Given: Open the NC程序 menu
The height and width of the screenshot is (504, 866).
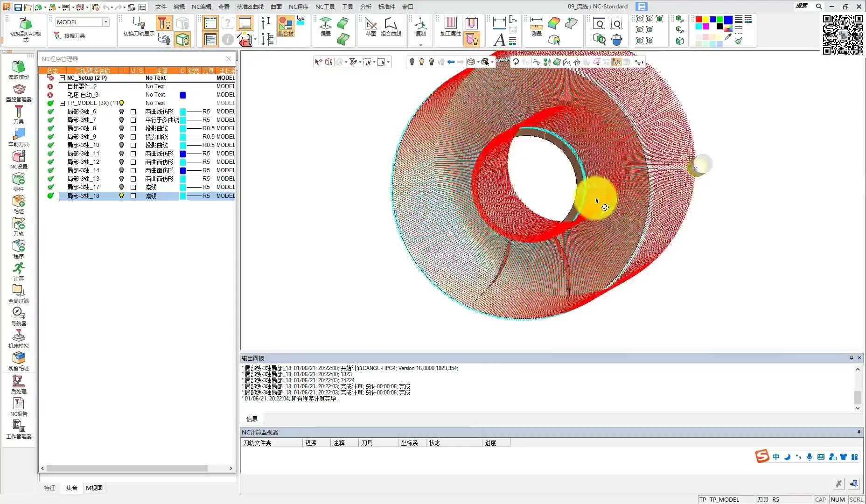Looking at the screenshot, I should 298,7.
